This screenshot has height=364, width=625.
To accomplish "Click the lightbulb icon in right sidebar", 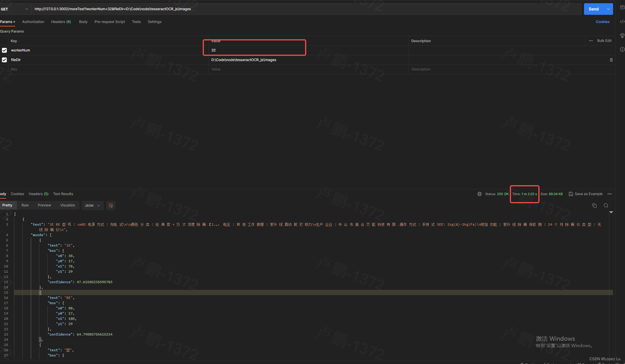I will (x=622, y=35).
